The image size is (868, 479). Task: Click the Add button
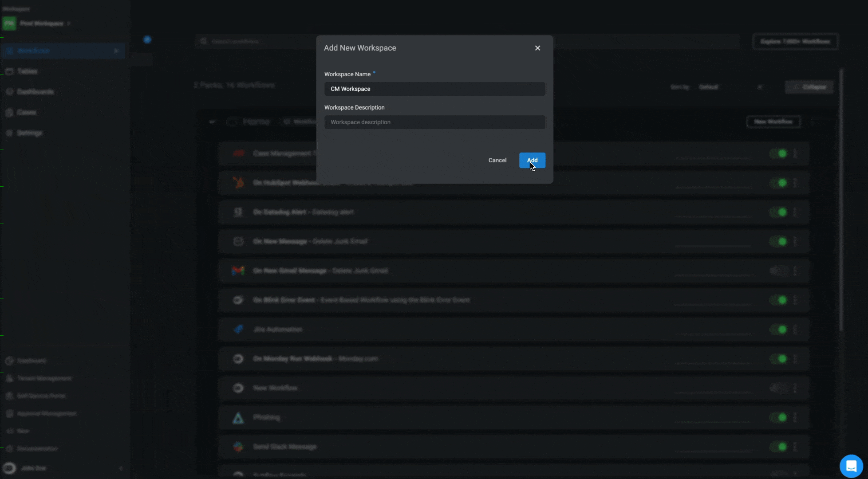pyautogui.click(x=532, y=160)
